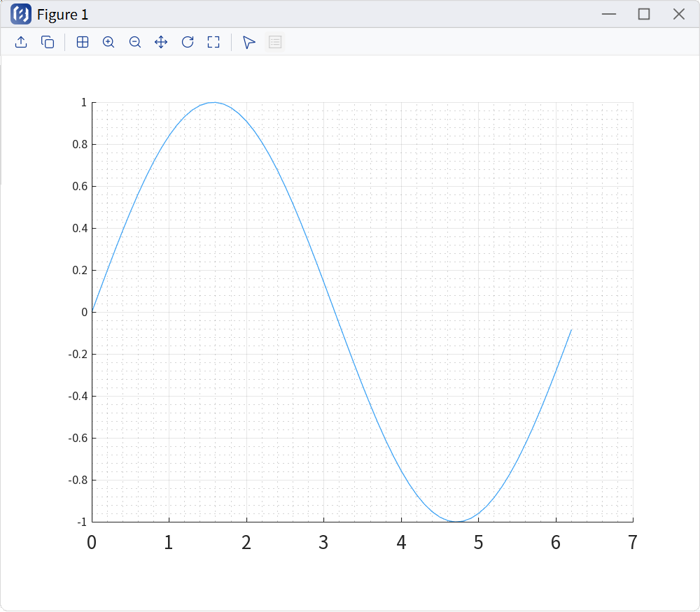Click the x-axis label 1
Viewport: 700px width, 612px height.
(x=168, y=543)
